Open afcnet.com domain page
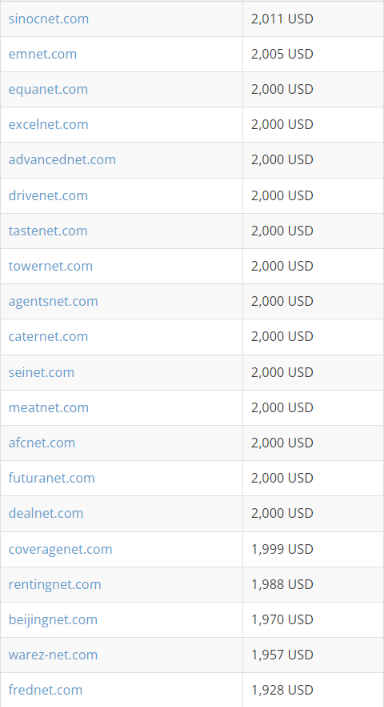 click(42, 443)
